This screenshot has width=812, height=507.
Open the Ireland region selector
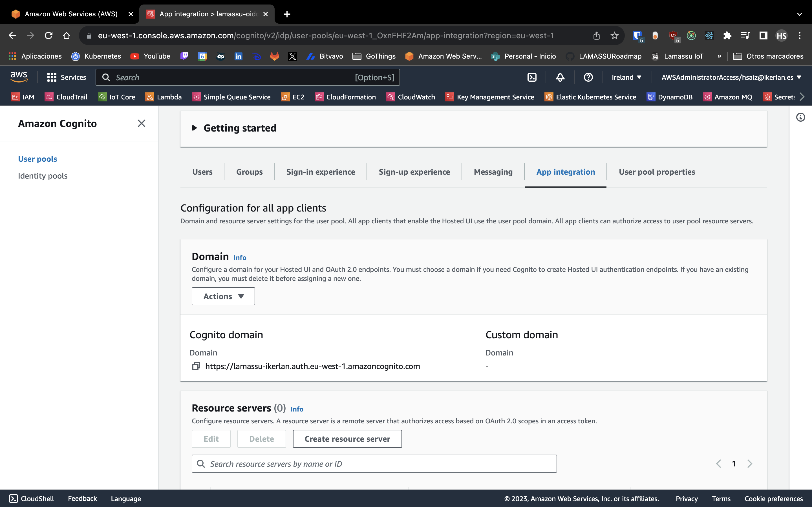tap(626, 77)
